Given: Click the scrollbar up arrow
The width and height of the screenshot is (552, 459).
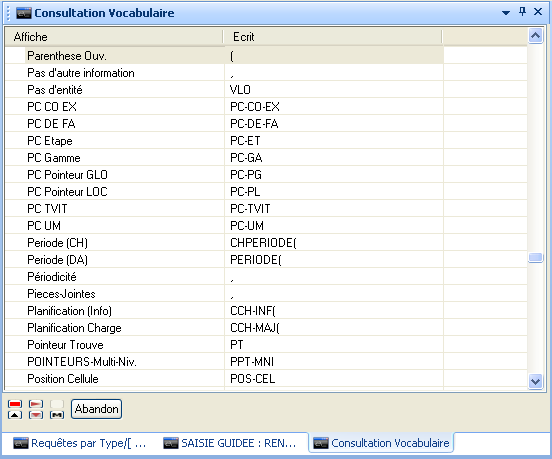Looking at the screenshot, I should point(535,36).
